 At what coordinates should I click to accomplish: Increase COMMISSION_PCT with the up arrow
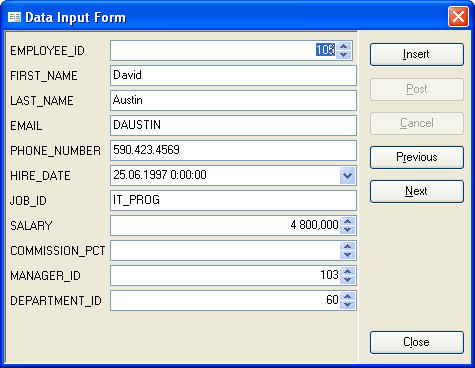(x=348, y=246)
